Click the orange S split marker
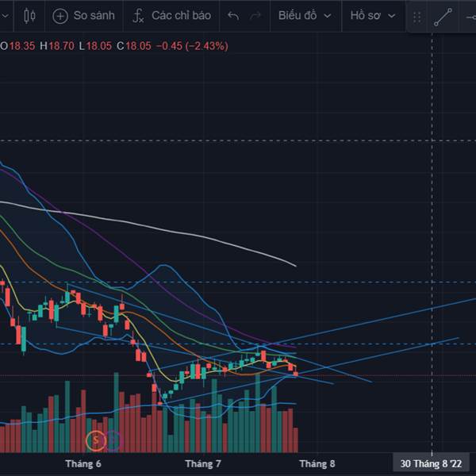Screen dimensions: 476x476 96,440
